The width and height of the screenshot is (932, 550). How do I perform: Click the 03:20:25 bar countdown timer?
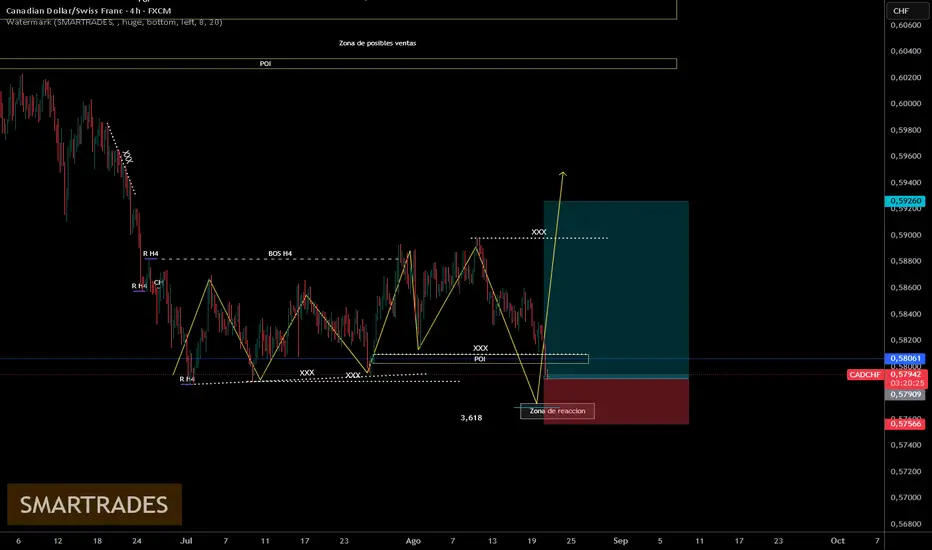[905, 384]
